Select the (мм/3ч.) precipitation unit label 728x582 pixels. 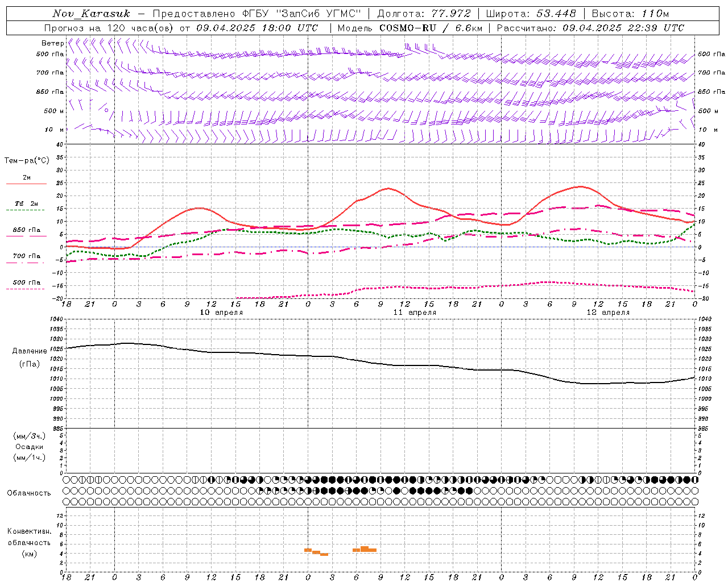tap(30, 436)
